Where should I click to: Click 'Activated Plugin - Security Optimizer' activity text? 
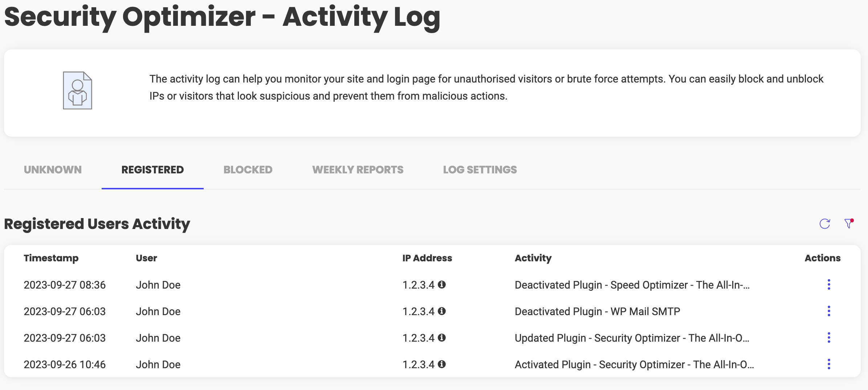(x=634, y=365)
